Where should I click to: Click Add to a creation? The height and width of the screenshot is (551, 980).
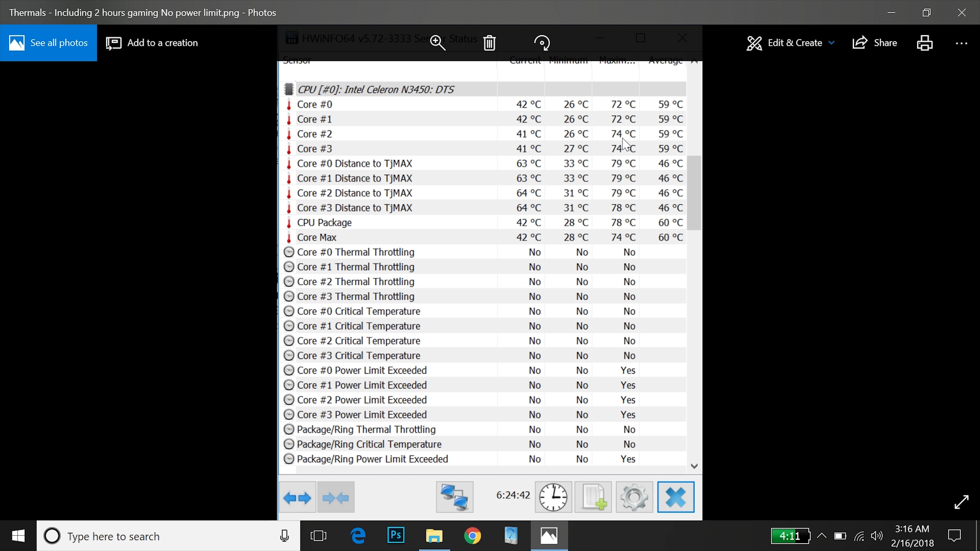152,43
